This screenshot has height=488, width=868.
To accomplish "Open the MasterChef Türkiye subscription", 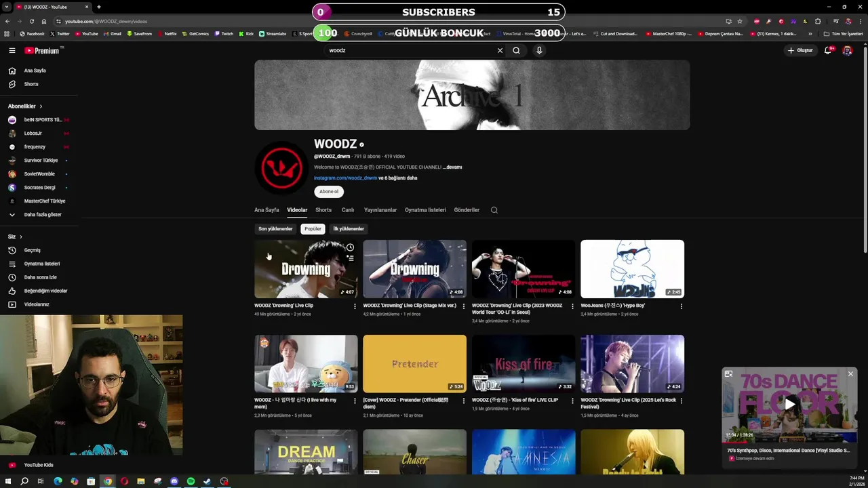I will point(38,201).
